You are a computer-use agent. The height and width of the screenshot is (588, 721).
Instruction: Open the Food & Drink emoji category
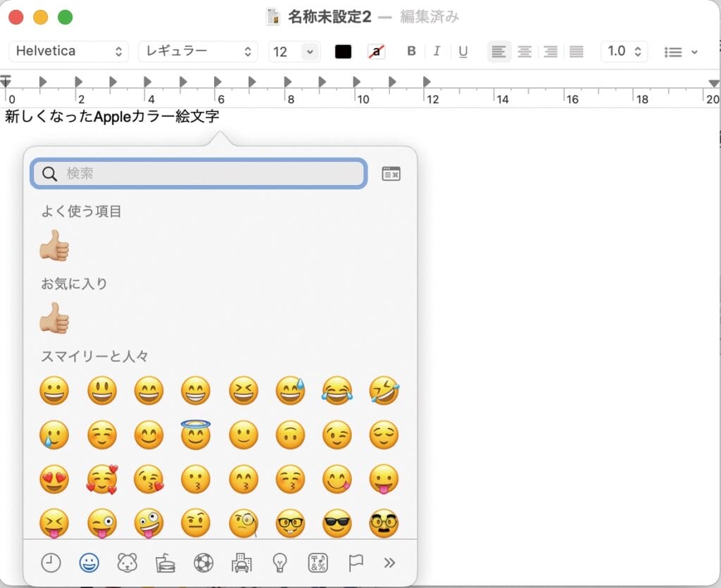tap(165, 563)
